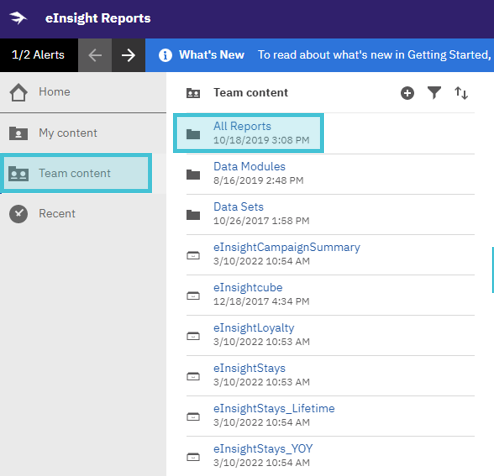Click the eInsightStays package icon
The width and height of the screenshot is (494, 476).
pyautogui.click(x=193, y=376)
